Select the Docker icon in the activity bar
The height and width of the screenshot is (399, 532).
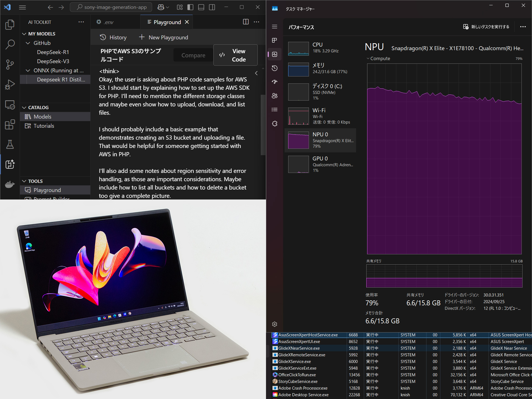coord(10,184)
